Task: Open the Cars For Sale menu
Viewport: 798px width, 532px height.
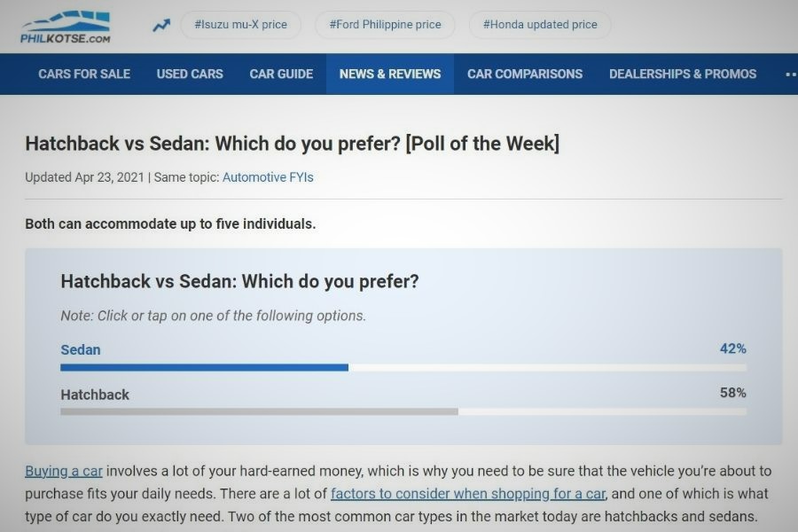Action: (84, 74)
